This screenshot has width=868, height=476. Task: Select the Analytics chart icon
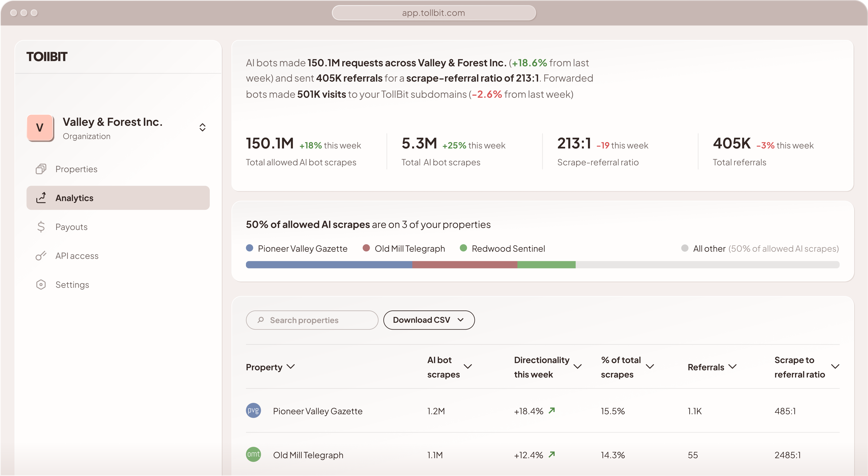point(41,198)
